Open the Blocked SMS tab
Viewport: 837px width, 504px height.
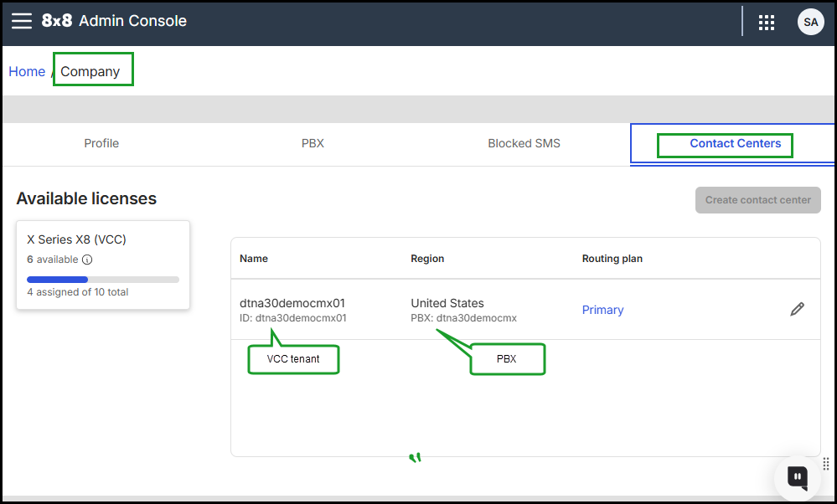[x=524, y=143]
